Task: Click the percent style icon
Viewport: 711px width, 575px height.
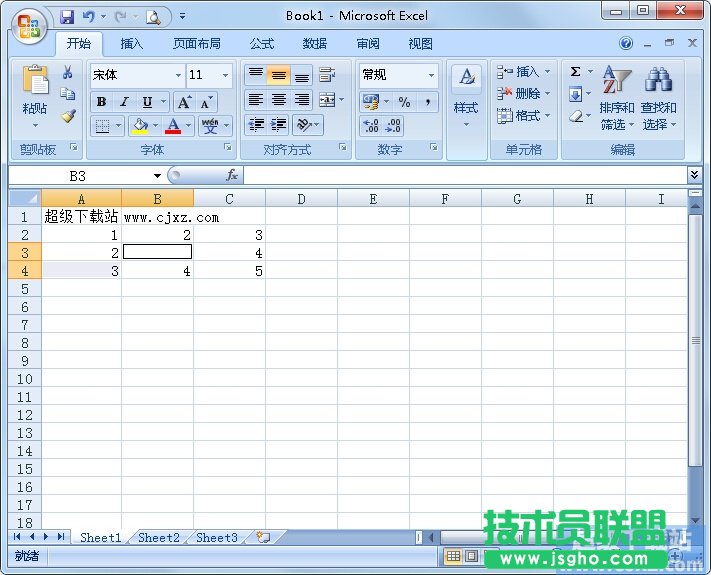Action: point(404,102)
